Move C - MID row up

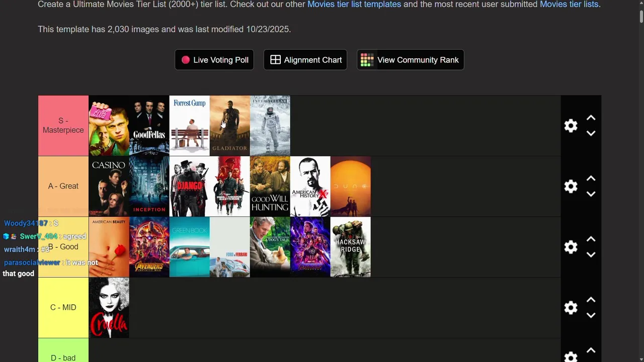tap(591, 300)
